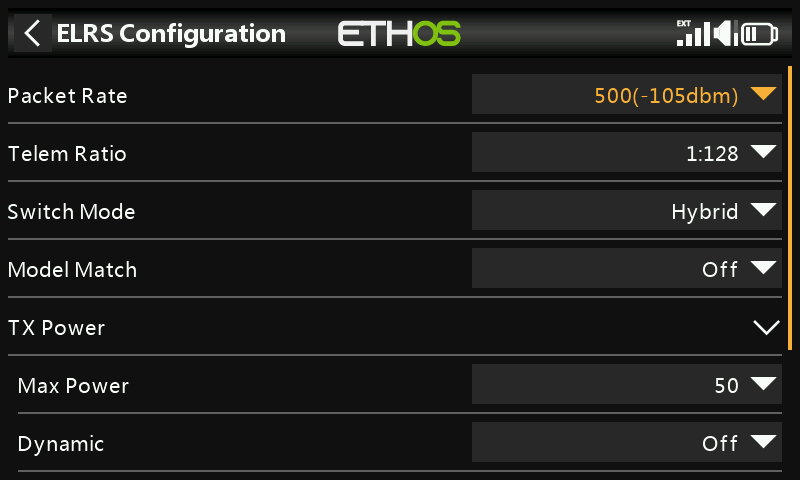
Task: Open the Max Power dropdown
Action: 627,385
